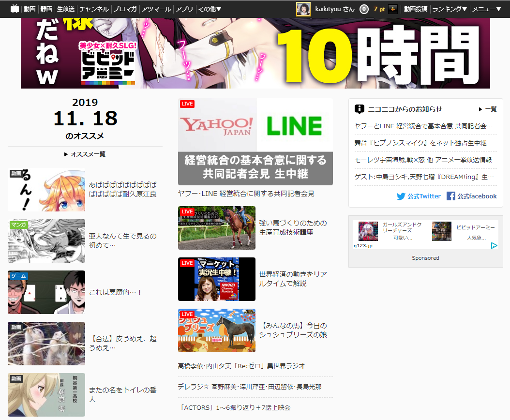
Task: Open the オススメ一覧 link
Action: (85, 154)
